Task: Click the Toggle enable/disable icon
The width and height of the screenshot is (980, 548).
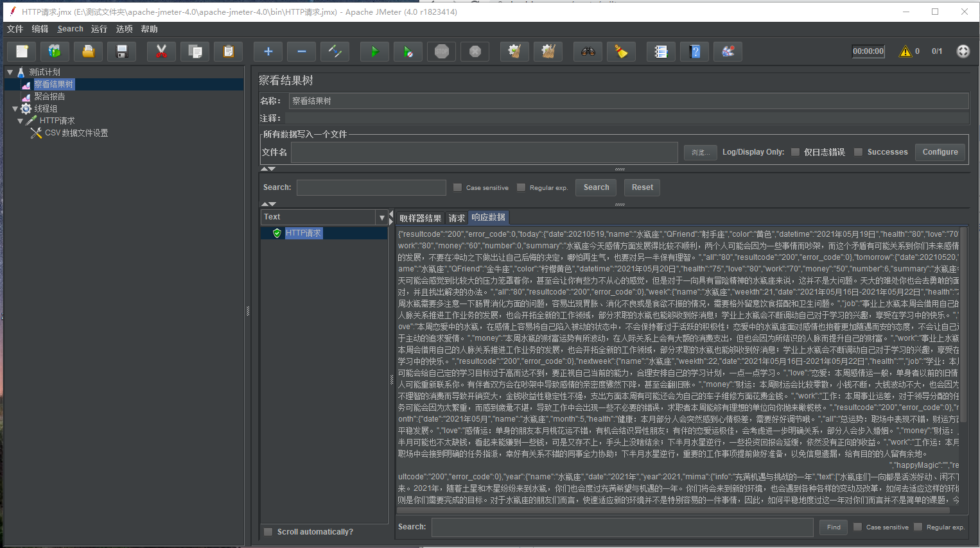Action: point(335,51)
